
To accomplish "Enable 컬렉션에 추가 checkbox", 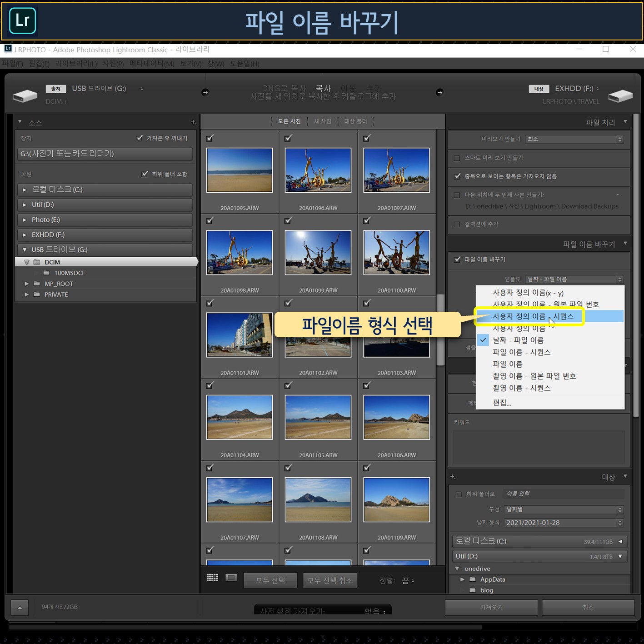I will (457, 224).
